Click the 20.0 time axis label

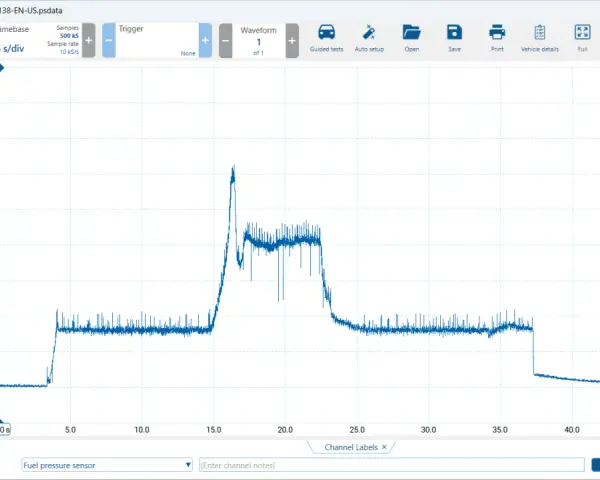(x=285, y=430)
